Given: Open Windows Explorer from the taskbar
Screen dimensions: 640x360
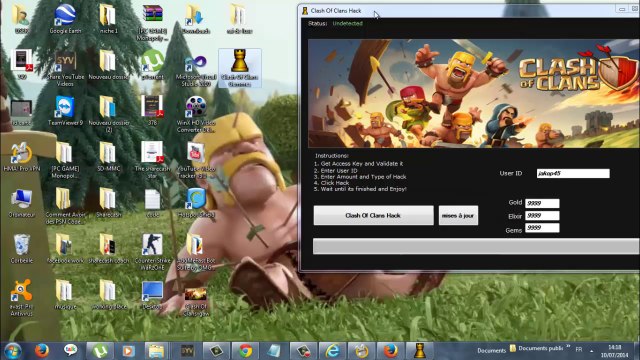Looking at the screenshot, I should click(156, 351).
